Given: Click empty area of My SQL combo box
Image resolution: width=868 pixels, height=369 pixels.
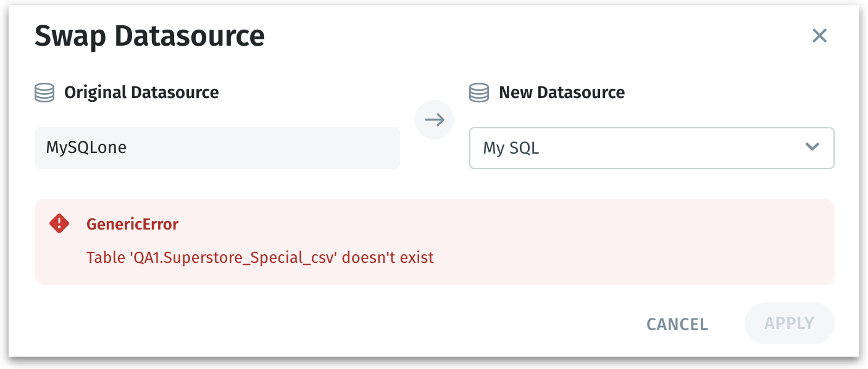Looking at the screenshot, I should [667, 148].
